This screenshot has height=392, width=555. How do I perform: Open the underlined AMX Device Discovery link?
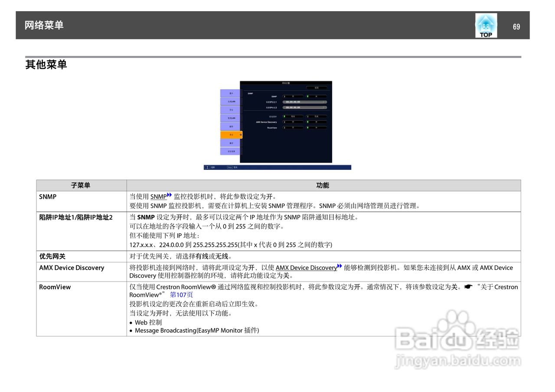306,268
